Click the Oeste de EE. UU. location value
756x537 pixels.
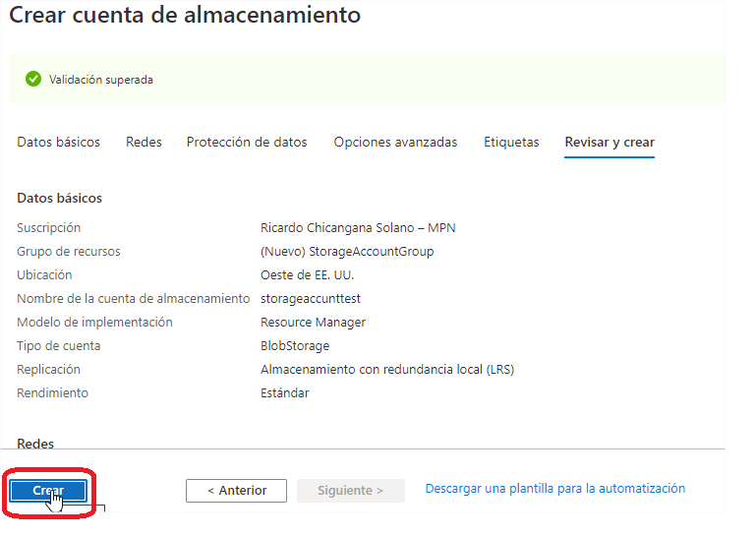pyautogui.click(x=308, y=275)
